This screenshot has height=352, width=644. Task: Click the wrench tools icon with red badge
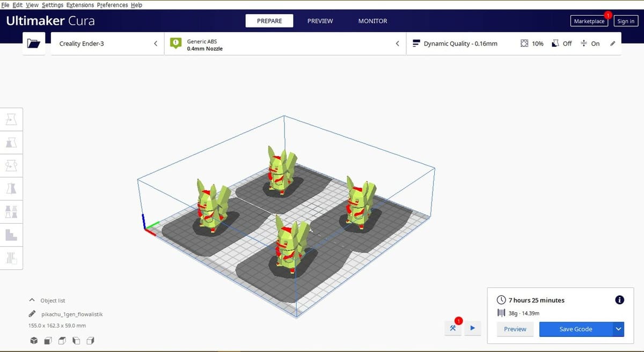[453, 328]
